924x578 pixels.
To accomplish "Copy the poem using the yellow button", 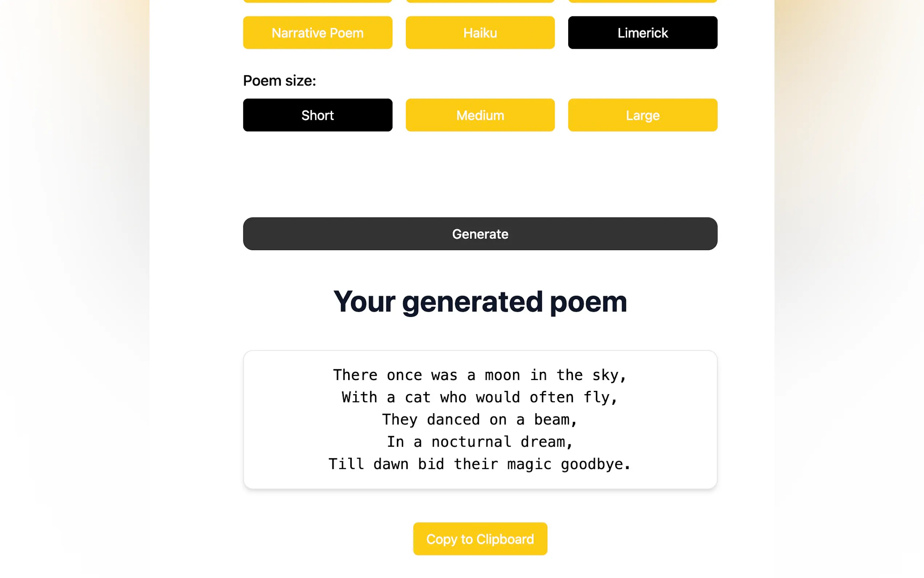I will pos(480,539).
